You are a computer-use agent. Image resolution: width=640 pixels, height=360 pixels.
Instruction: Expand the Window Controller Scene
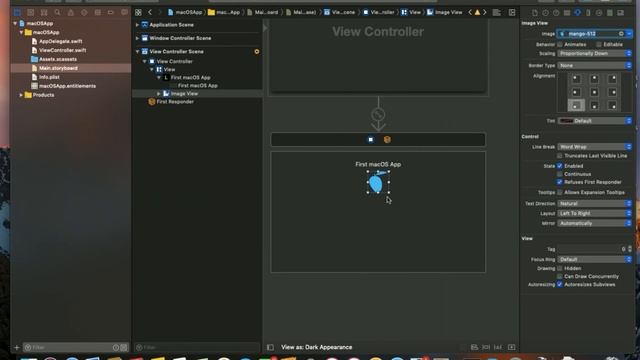pos(138,38)
